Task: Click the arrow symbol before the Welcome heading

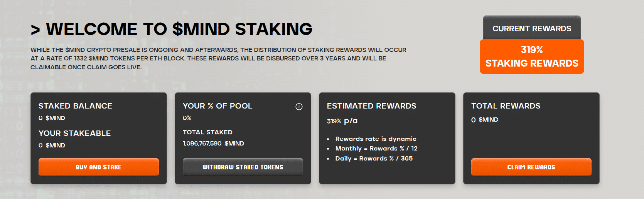Action: click(x=35, y=30)
